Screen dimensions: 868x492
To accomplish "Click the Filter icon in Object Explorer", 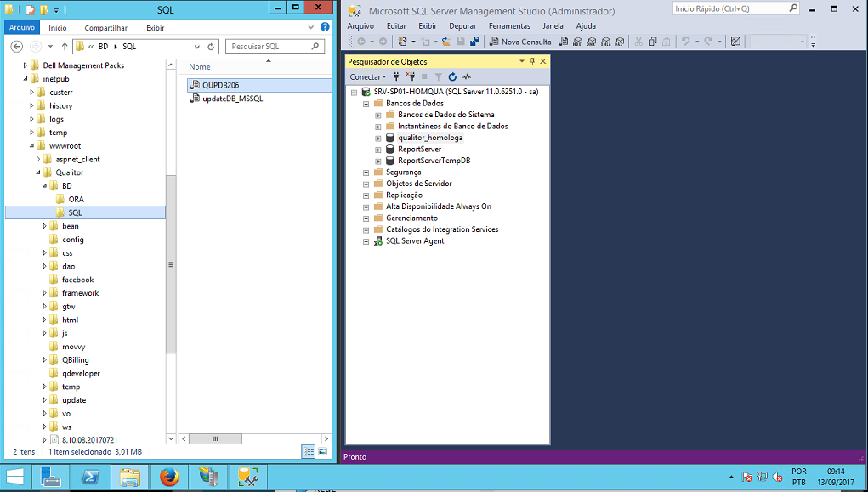I will click(x=439, y=77).
